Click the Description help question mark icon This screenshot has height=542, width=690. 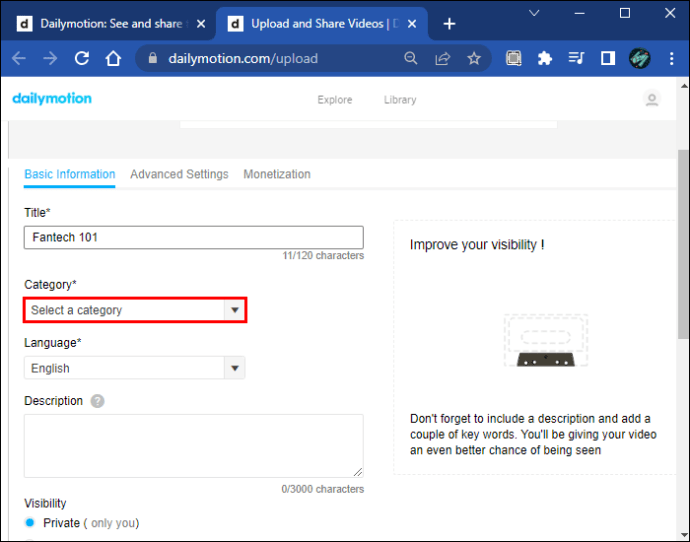(97, 401)
